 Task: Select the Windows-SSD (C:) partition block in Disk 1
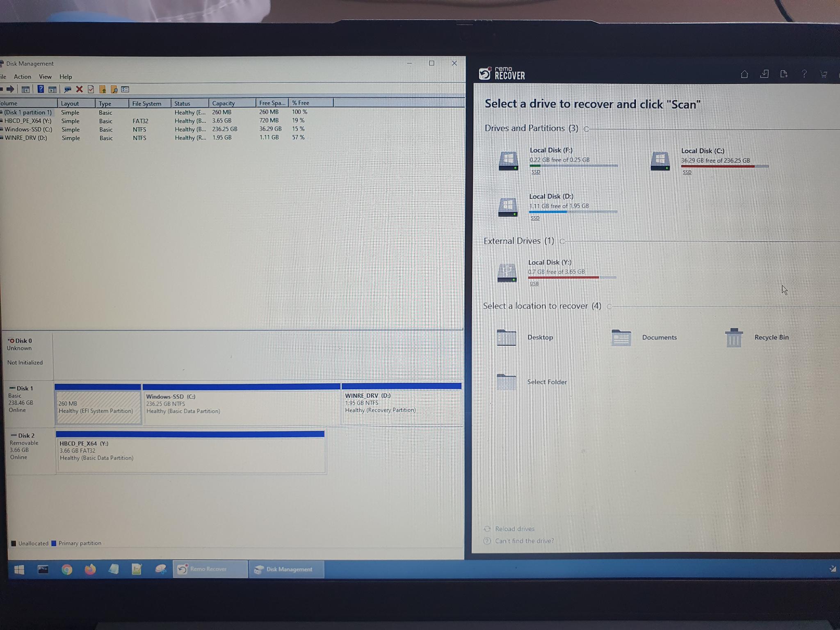(242, 404)
